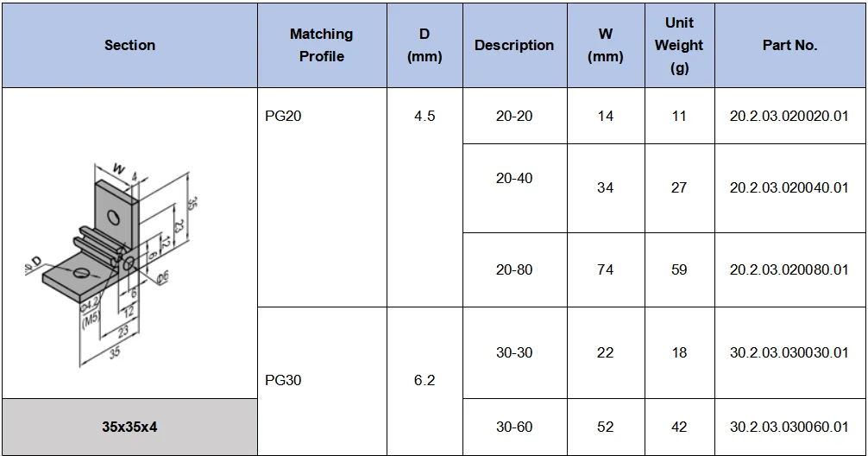Image resolution: width=868 pixels, height=456 pixels.
Task: Click the 30-60 description cell
Action: (x=514, y=426)
